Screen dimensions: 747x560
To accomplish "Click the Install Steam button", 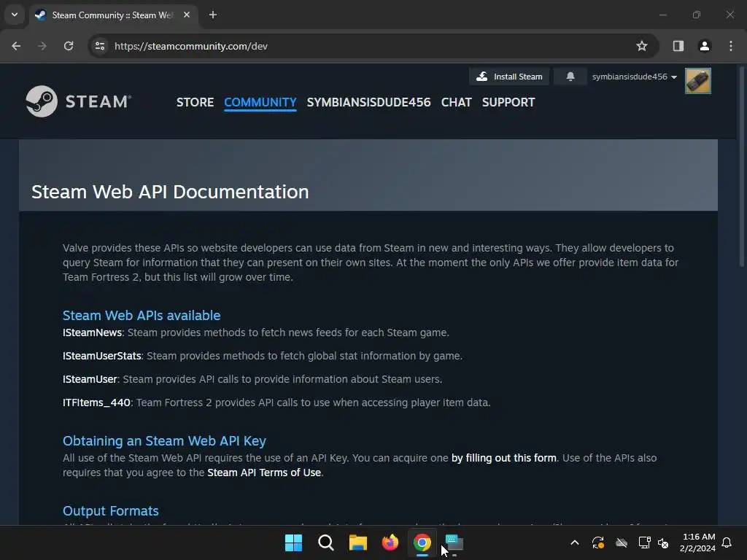I will click(x=509, y=77).
